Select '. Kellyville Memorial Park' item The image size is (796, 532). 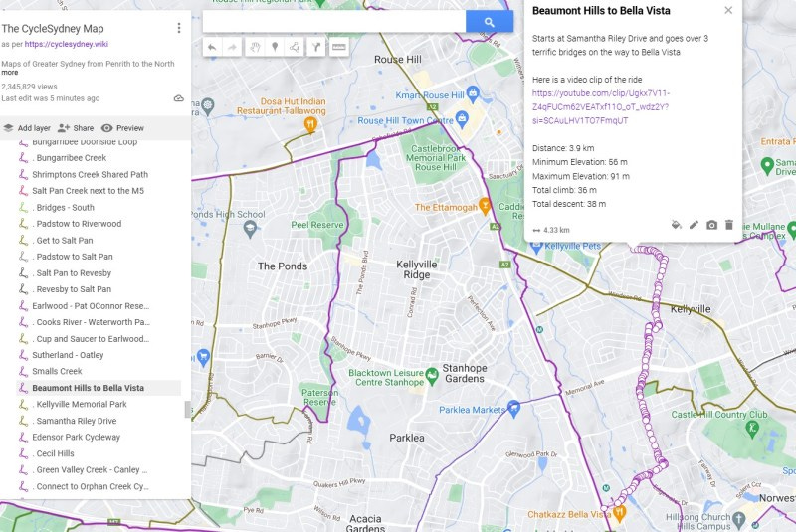(99, 404)
